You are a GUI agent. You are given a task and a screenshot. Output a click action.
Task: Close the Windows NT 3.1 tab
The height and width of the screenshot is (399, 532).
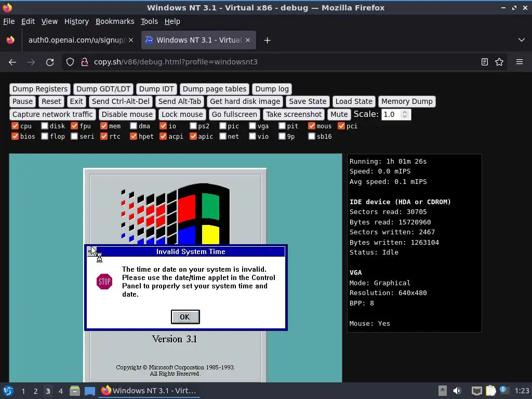[248, 40]
